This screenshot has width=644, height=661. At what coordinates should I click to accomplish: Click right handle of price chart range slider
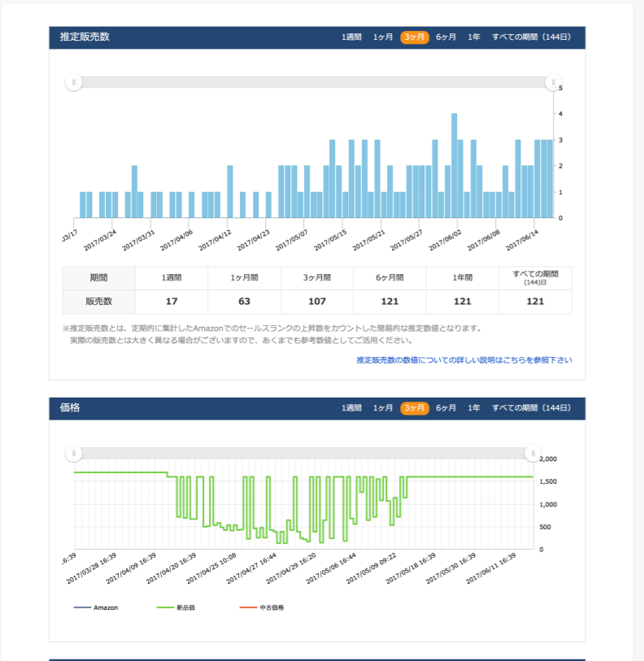[x=533, y=453]
